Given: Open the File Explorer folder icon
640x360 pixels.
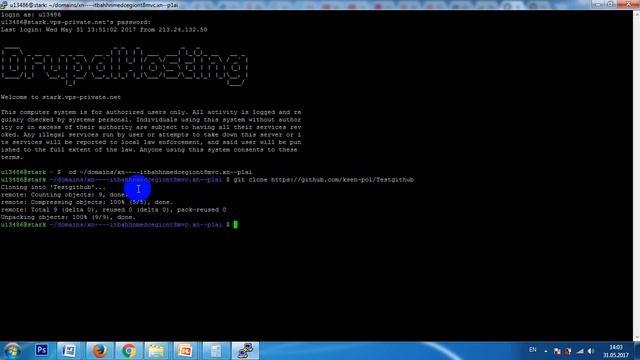Looking at the screenshot, I should [x=157, y=351].
